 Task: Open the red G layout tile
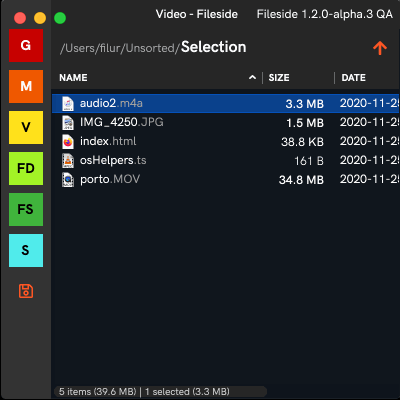tap(26, 45)
